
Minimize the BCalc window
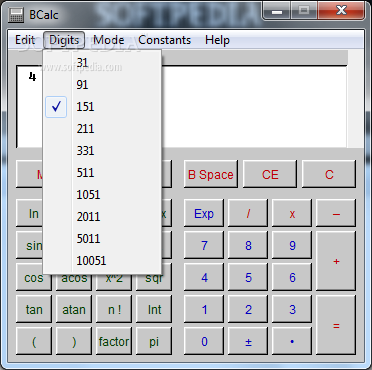click(277, 12)
